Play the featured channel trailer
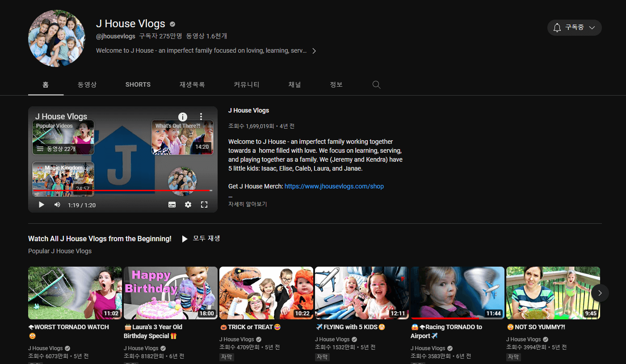Viewport: 626px width, 364px height. pos(41,205)
